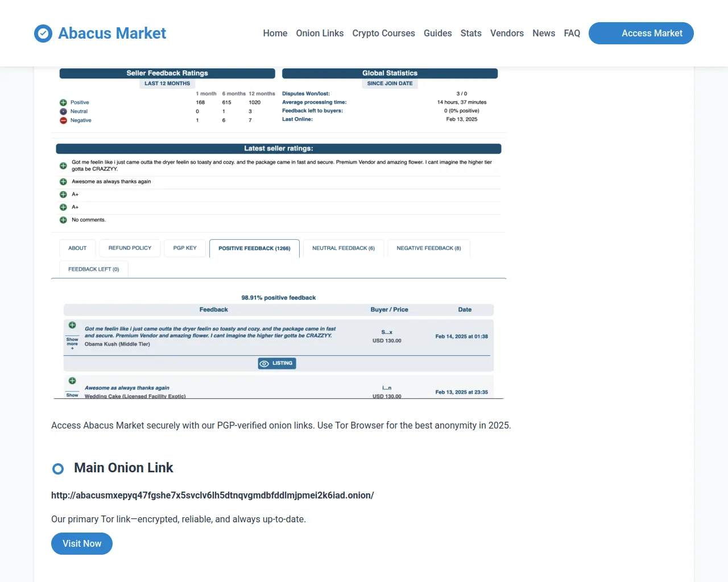This screenshot has height=582, width=728.
Task: Click "Obama Kush (Middle Tier)" listing name
Action: tap(117, 344)
